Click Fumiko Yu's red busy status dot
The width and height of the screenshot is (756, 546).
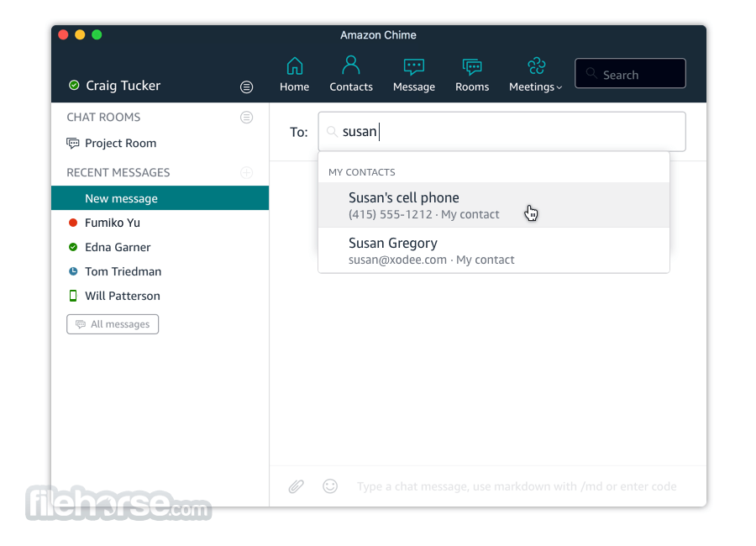pos(73,223)
